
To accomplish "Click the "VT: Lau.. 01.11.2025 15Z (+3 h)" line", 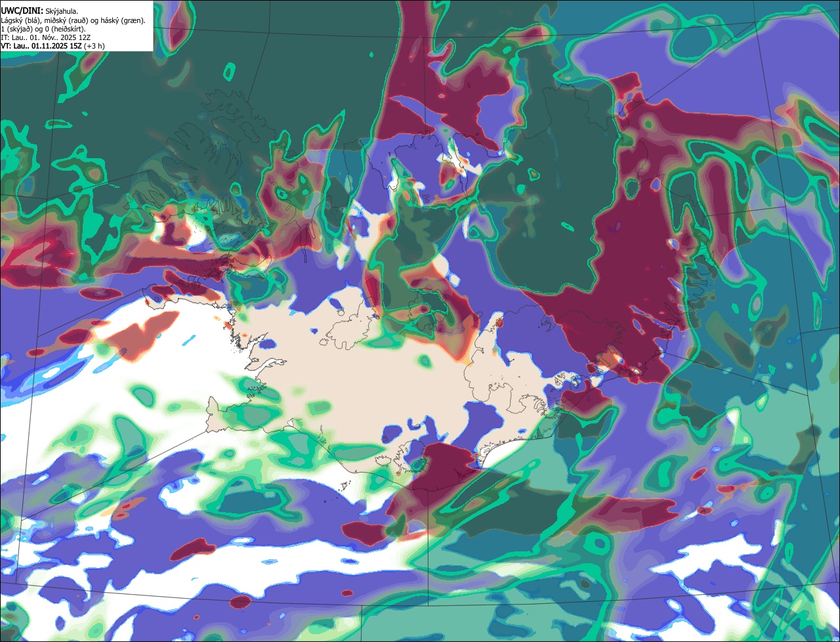I will pyautogui.click(x=52, y=46).
